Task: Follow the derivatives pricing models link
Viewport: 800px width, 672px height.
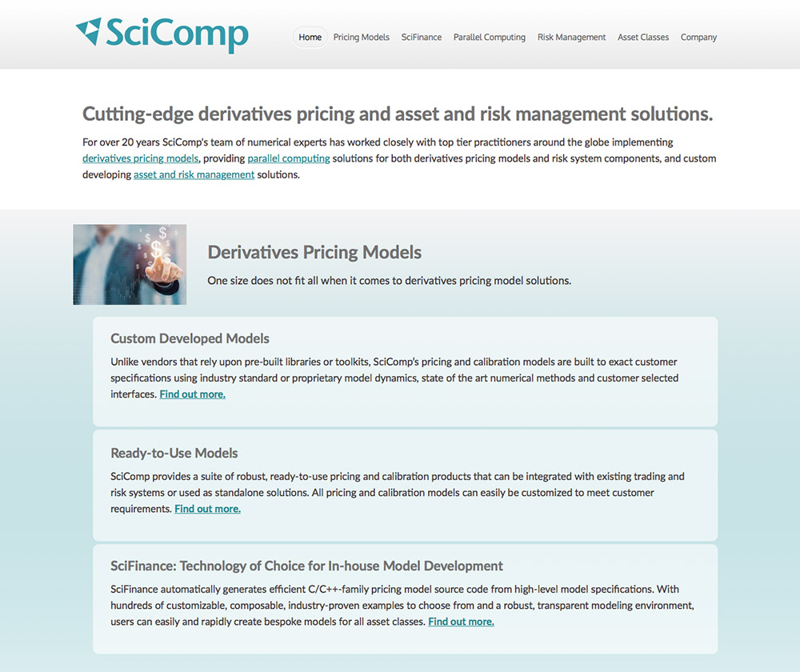Action: click(x=140, y=158)
